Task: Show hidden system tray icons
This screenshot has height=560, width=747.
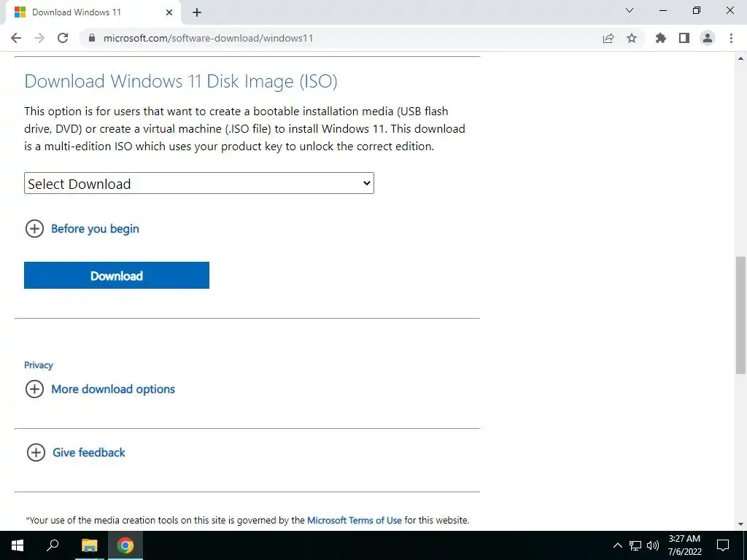Action: click(617, 545)
